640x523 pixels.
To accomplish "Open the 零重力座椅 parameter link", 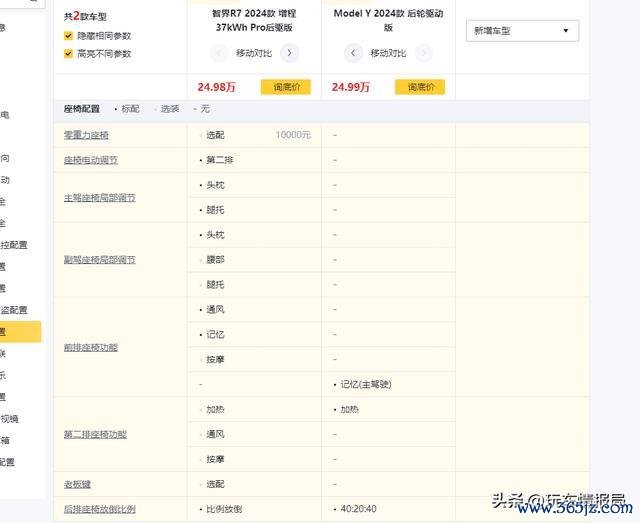I will tap(86, 135).
